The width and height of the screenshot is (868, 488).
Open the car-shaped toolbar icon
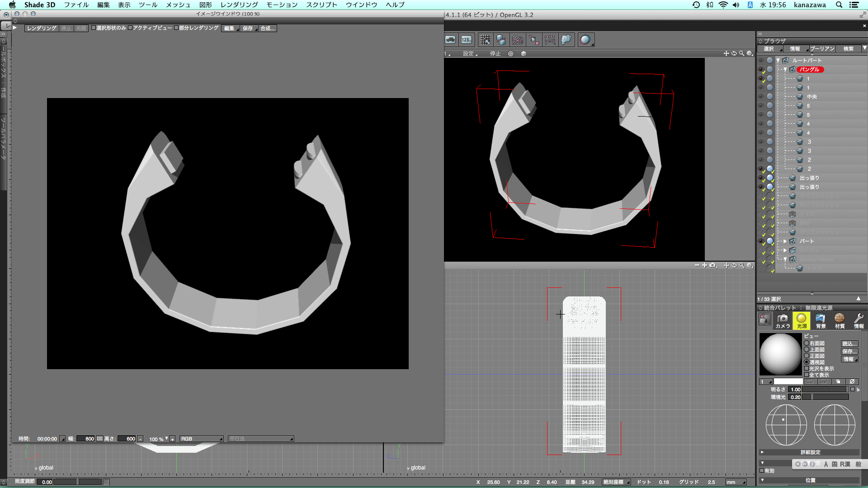tap(450, 40)
